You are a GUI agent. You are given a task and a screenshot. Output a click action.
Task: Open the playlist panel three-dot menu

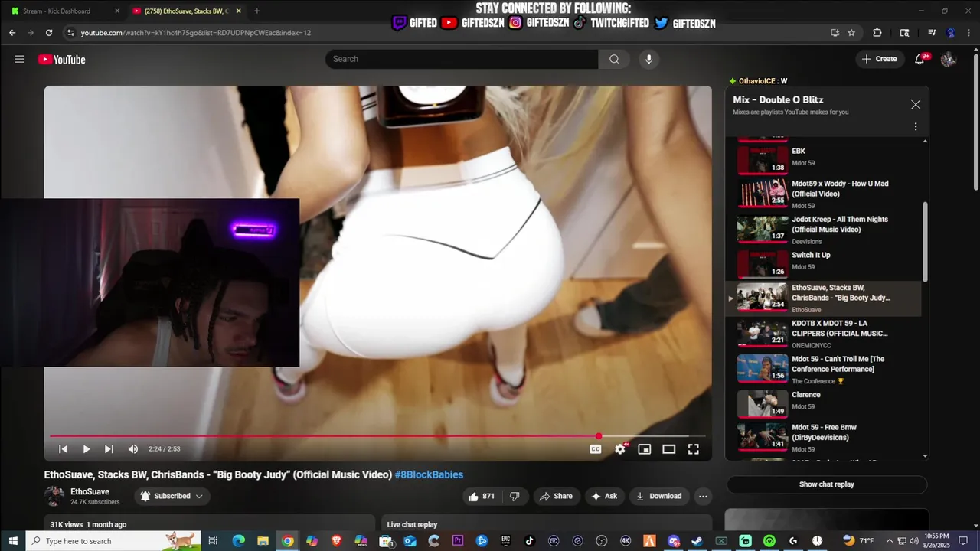(x=916, y=126)
